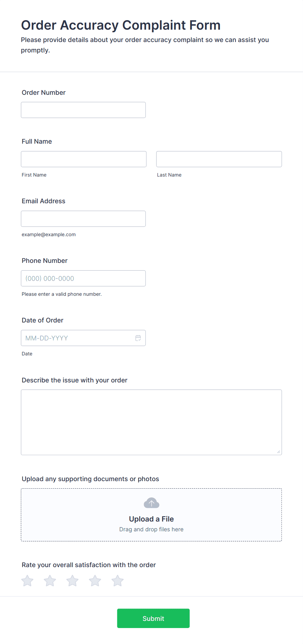
Task: Click the Phone Number field
Action: click(x=83, y=279)
